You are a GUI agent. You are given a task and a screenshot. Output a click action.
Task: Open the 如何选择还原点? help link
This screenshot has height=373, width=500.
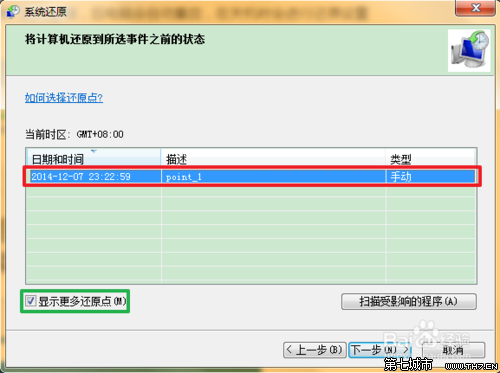pyautogui.click(x=64, y=97)
